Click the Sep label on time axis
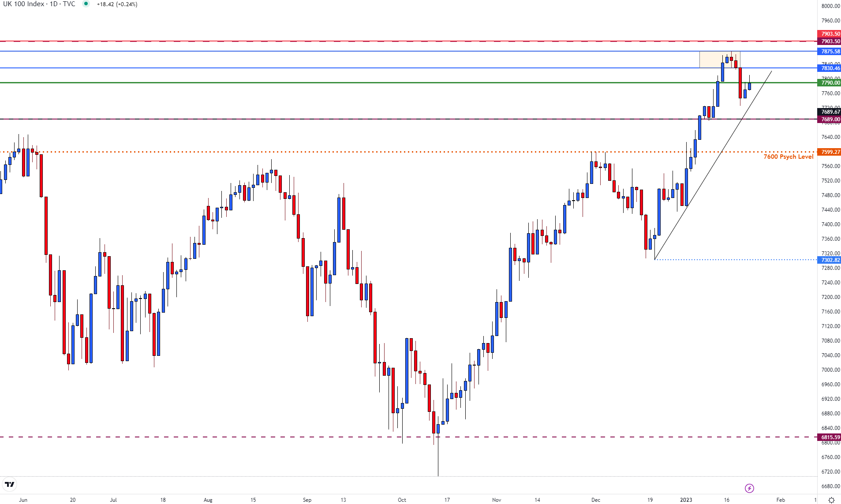 [307, 500]
